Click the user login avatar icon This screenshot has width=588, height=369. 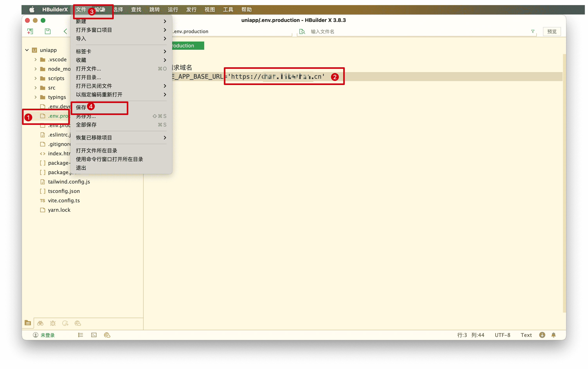pos(36,335)
